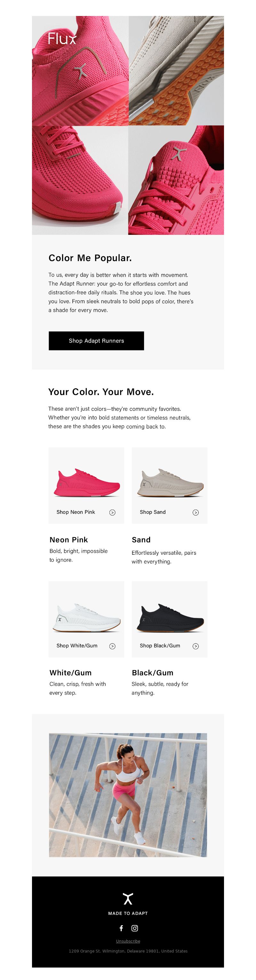
Task: Click the Shop Adapt Runners button
Action: (x=96, y=341)
